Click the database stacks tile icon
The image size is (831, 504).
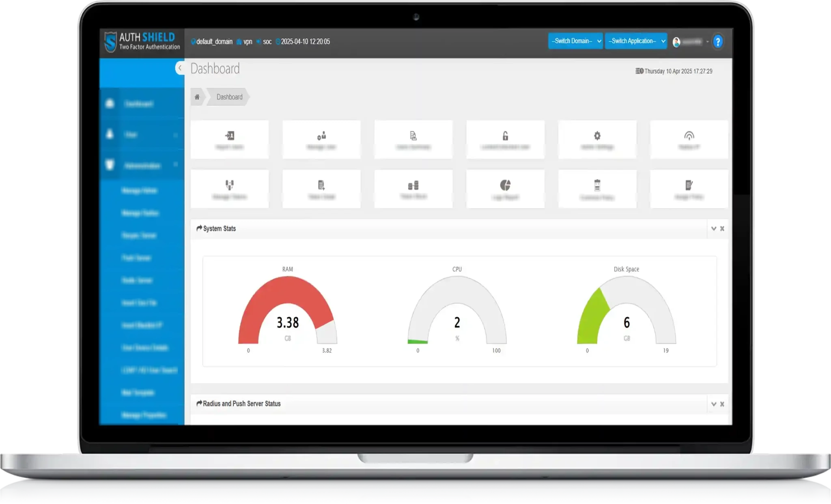coord(413,185)
